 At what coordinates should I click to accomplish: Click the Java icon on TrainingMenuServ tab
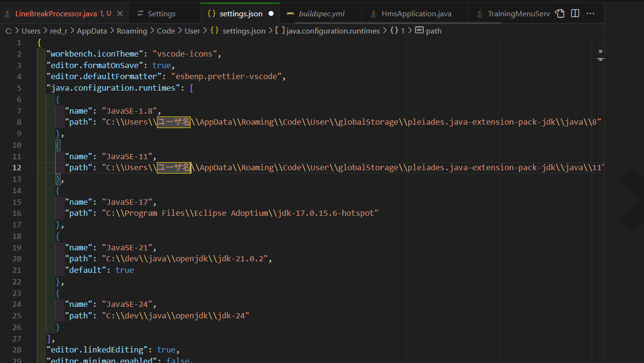click(480, 13)
